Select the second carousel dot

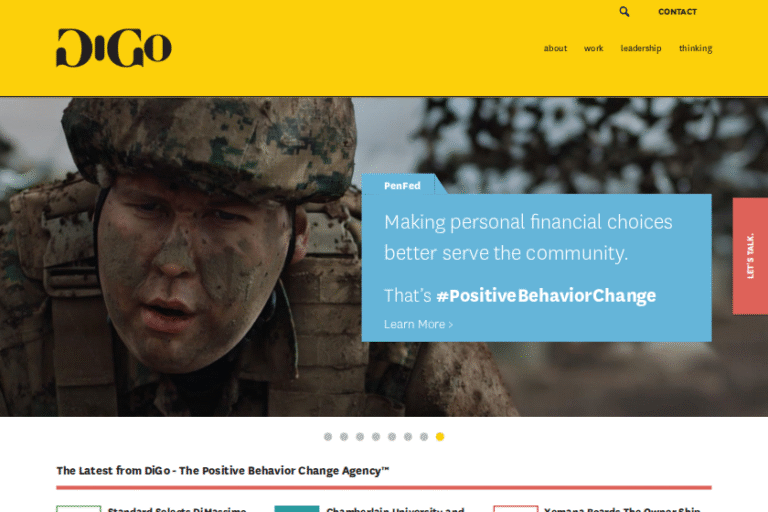tap(344, 437)
